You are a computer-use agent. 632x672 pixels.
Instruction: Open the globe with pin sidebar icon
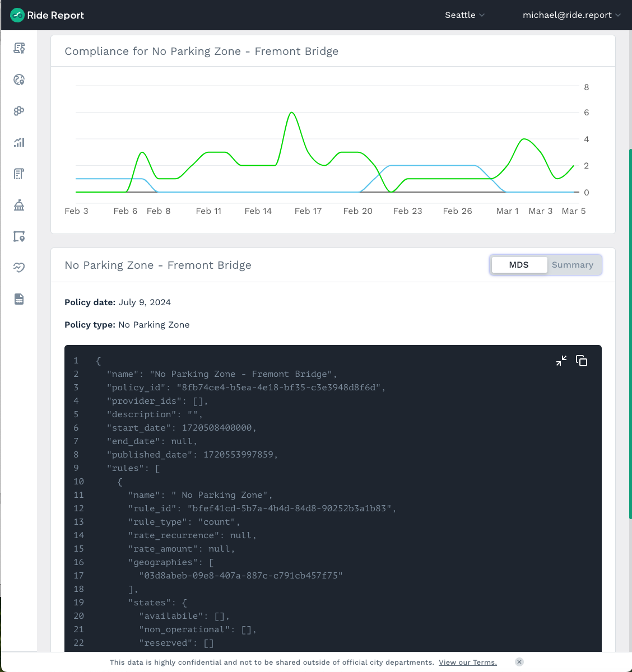point(19,80)
